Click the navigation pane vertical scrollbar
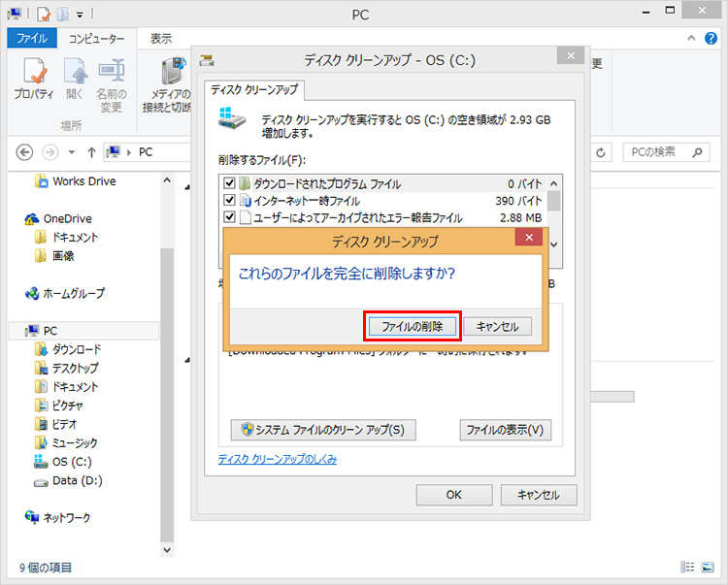 click(167, 388)
